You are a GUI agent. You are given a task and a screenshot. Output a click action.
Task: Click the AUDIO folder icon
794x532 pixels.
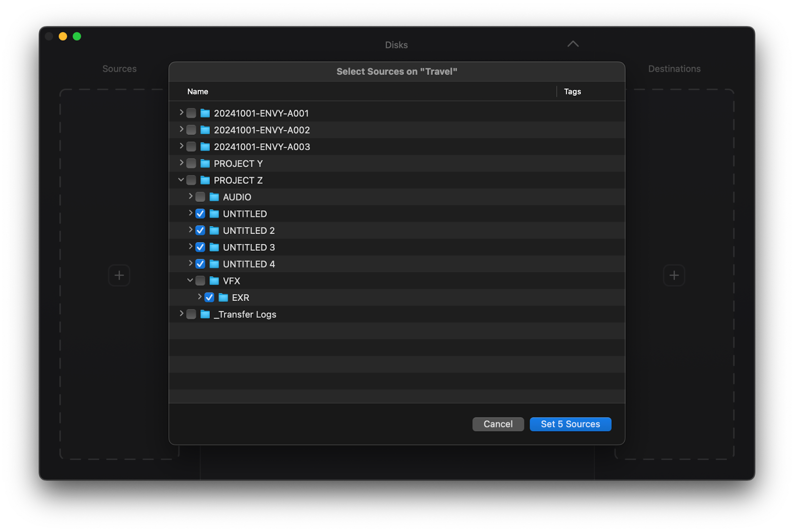pyautogui.click(x=214, y=197)
